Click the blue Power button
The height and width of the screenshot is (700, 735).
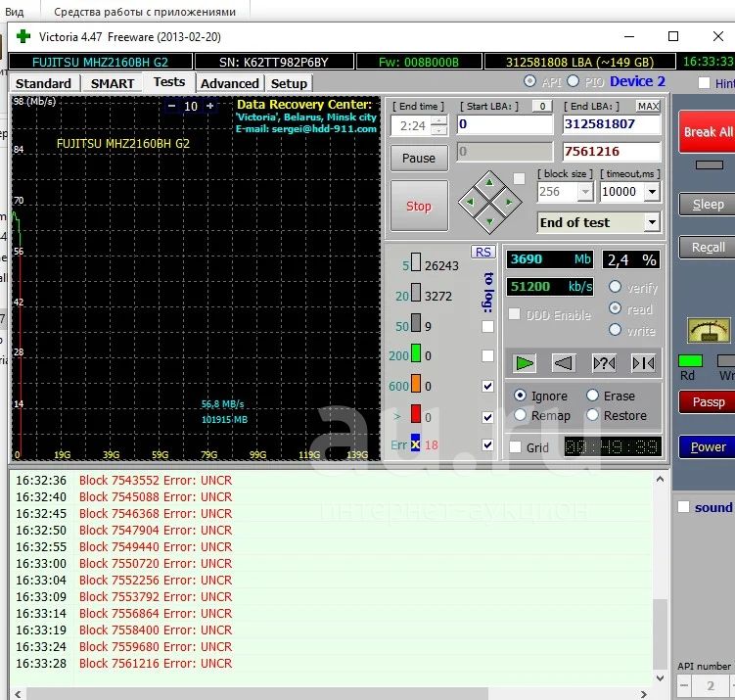pyautogui.click(x=708, y=446)
